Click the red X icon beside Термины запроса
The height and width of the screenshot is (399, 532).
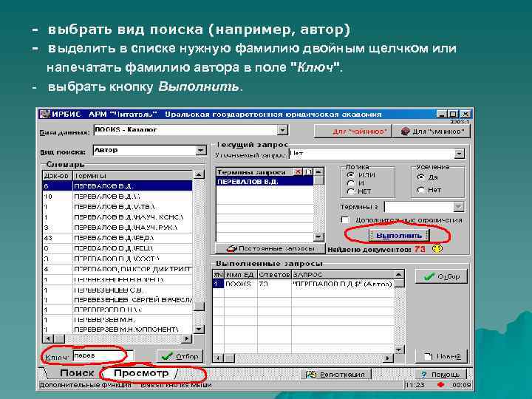tap(298, 171)
